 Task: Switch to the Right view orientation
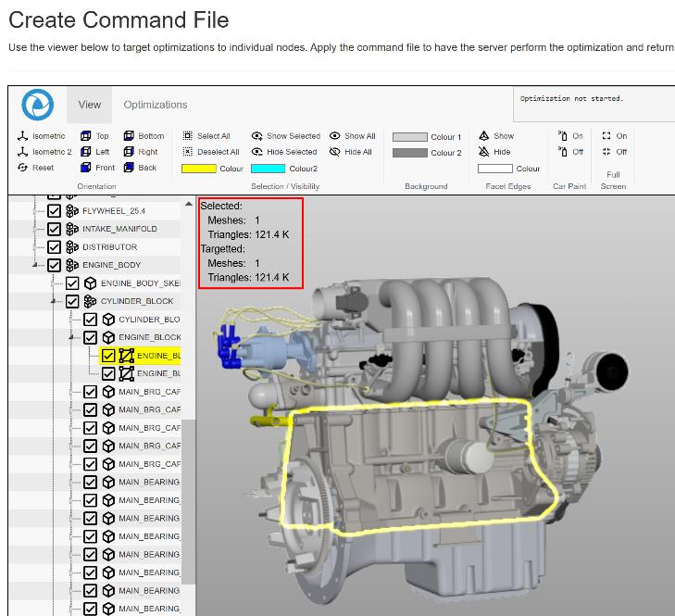pos(141,152)
